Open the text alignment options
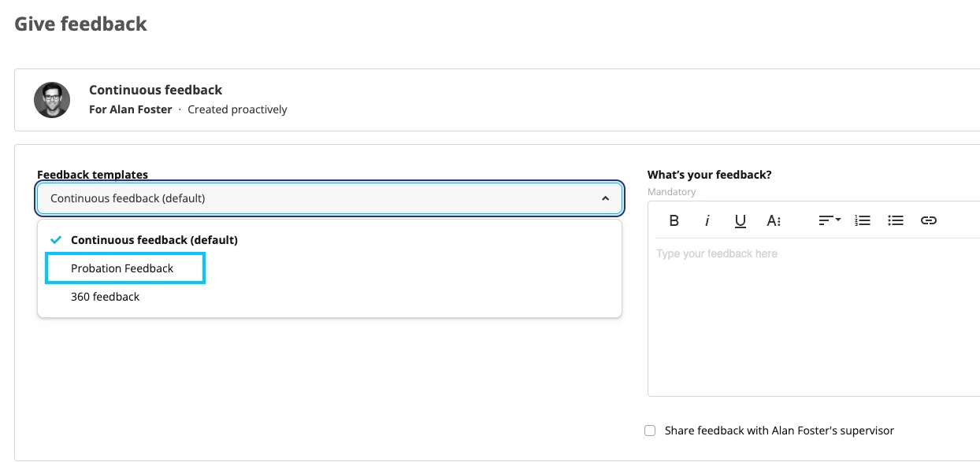The height and width of the screenshot is (462, 980). tap(830, 220)
